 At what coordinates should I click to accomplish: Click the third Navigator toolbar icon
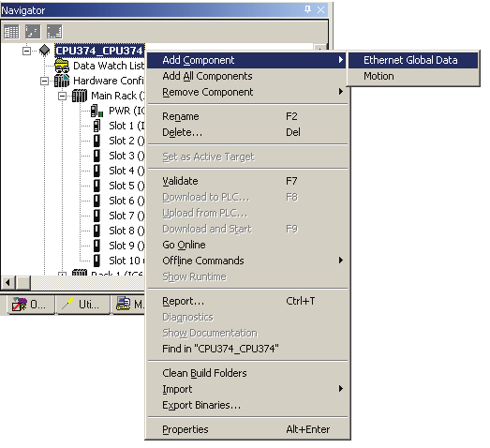pos(54,32)
